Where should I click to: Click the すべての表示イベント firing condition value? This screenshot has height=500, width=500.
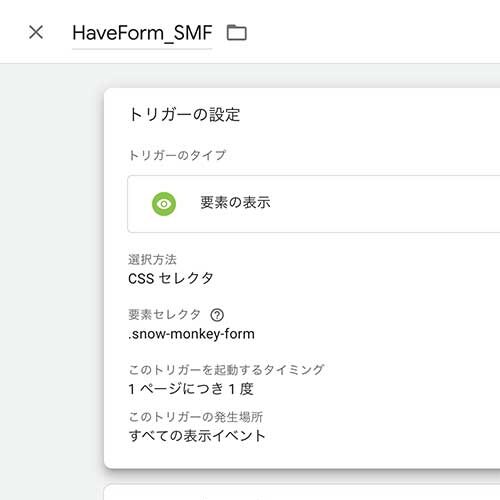[197, 436]
